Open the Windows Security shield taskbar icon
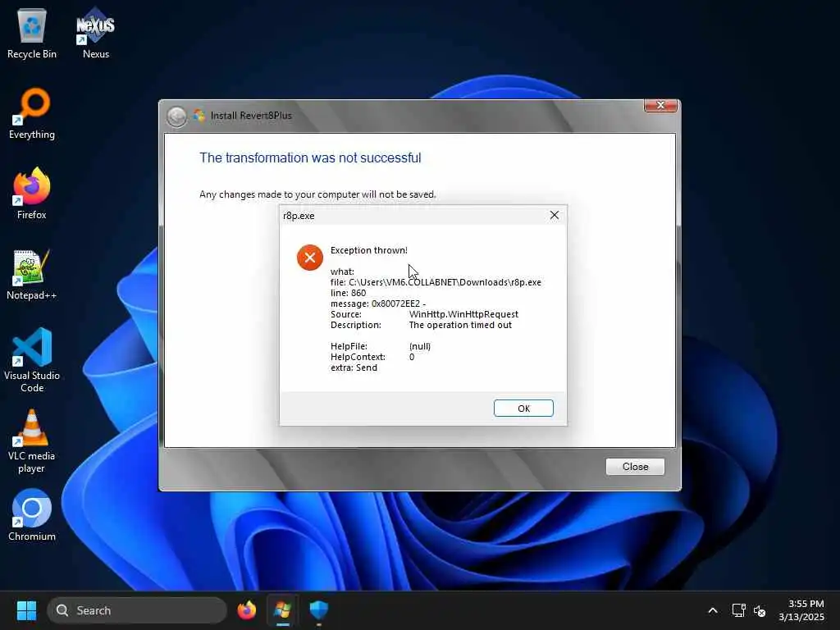840x630 pixels. coord(319,610)
